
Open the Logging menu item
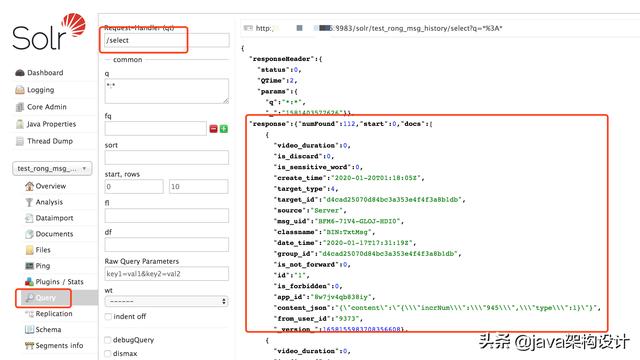pos(40,90)
